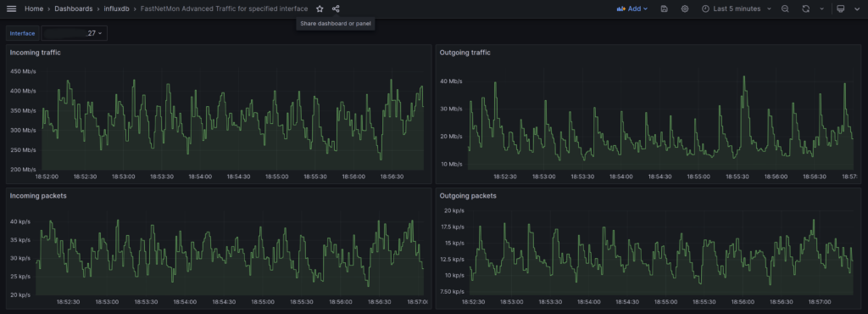Click 18:57:00 time label in Incoming packets

[x=418, y=302]
